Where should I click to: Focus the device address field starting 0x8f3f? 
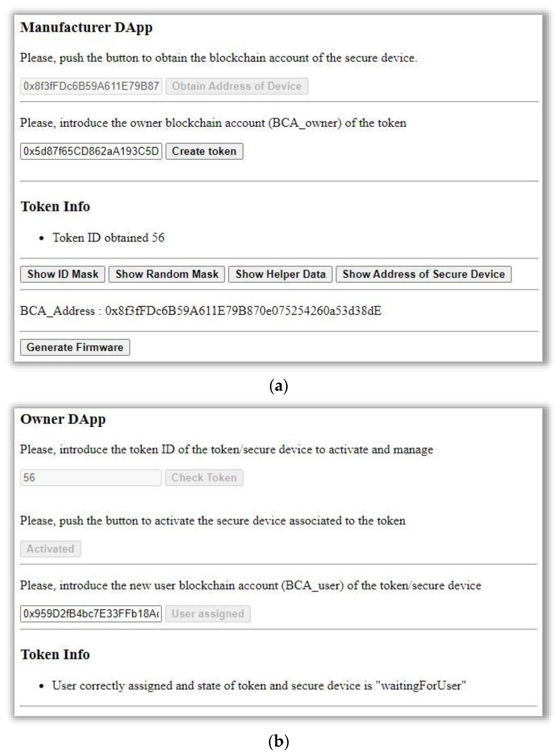click(x=91, y=86)
